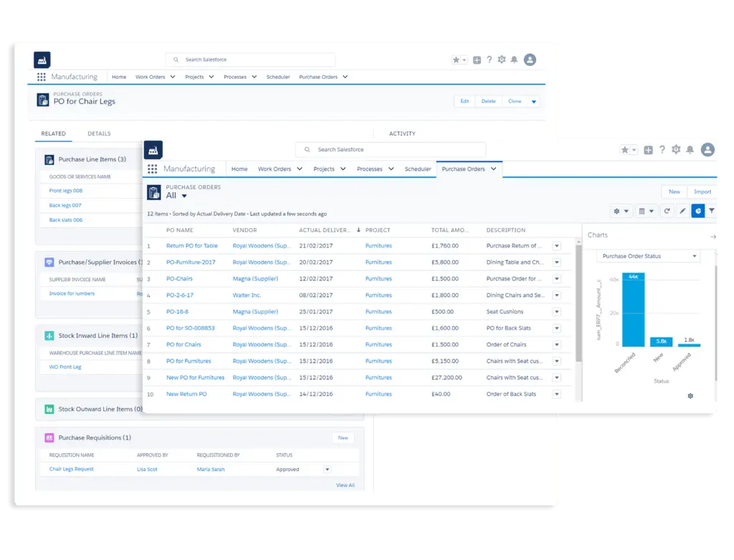Click the help icon in the back window

click(x=489, y=60)
